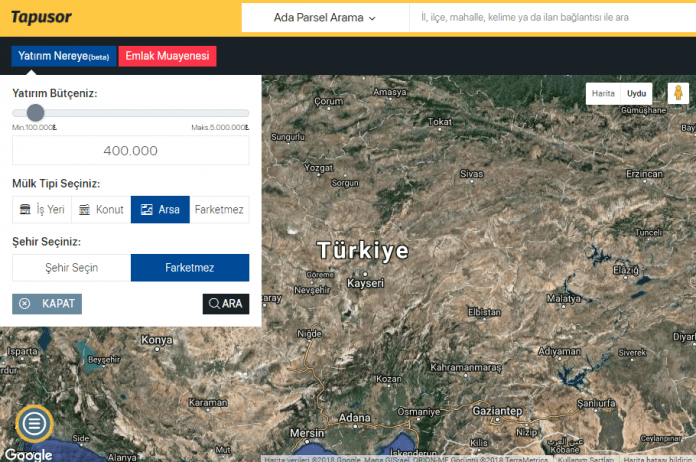Open the Ada Parsel Arama dropdown
Viewport: 696px width, 462px height.
[x=325, y=18]
